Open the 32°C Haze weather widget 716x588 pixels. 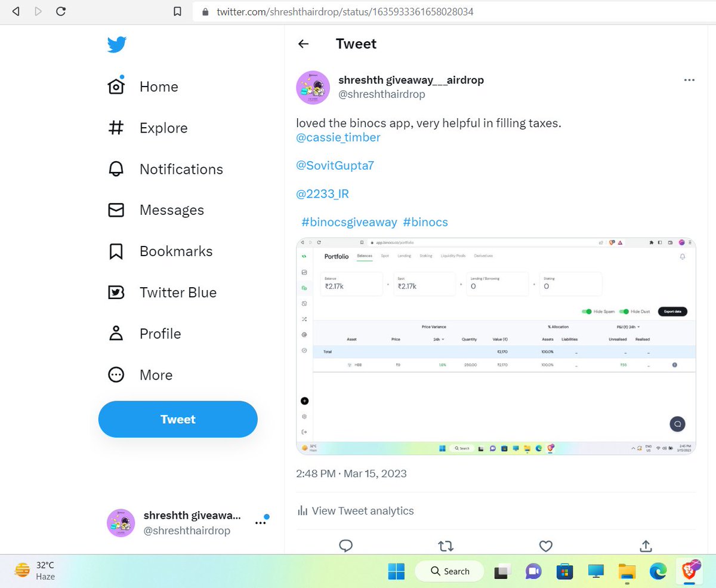pos(35,571)
